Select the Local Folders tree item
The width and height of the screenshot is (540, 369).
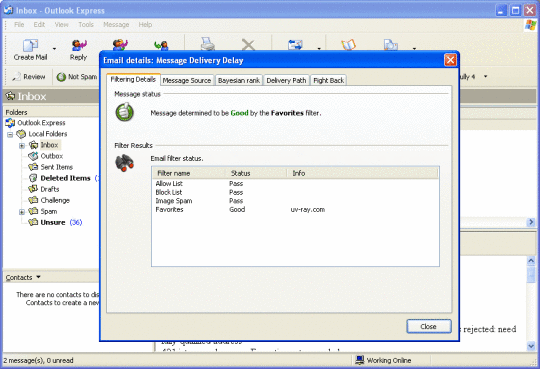[x=48, y=134]
